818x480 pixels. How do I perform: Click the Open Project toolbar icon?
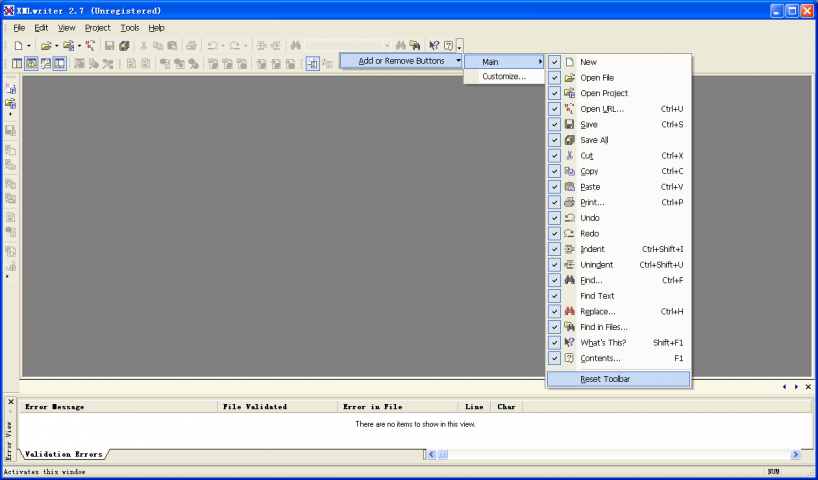pyautogui.click(x=68, y=46)
